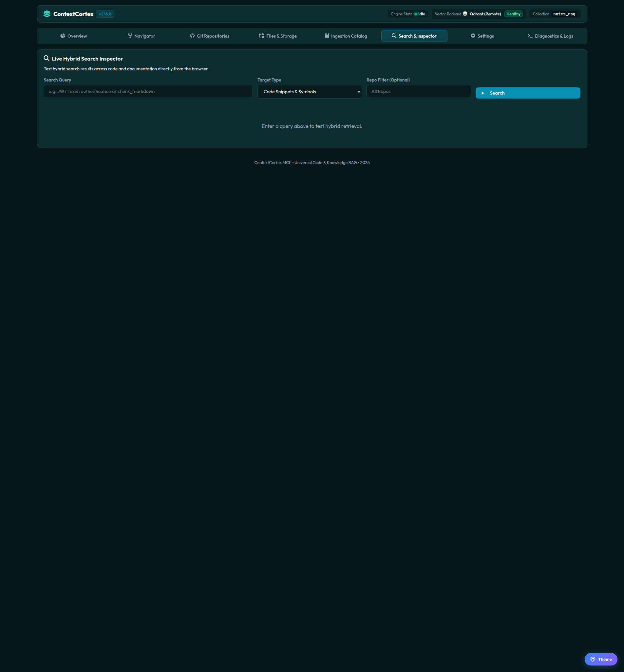Click the "Test hybrid search results" description line
This screenshot has height=672, width=624.
coord(126,69)
